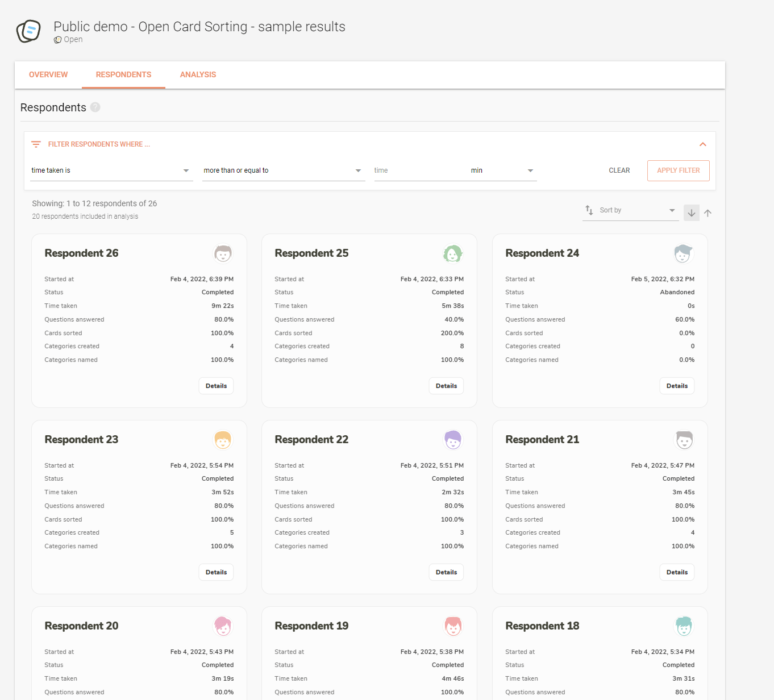Viewport: 774px width, 700px height.
Task: Click the time value input field
Action: pos(418,170)
